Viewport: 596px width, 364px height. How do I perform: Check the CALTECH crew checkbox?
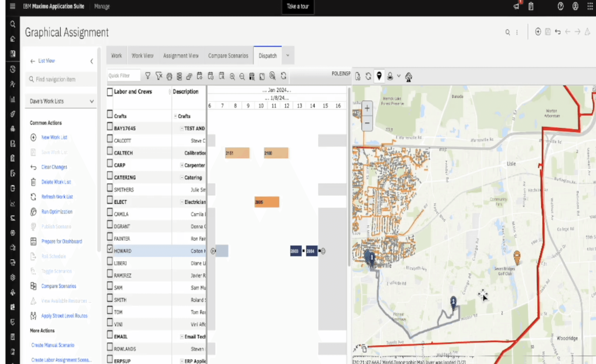click(110, 151)
